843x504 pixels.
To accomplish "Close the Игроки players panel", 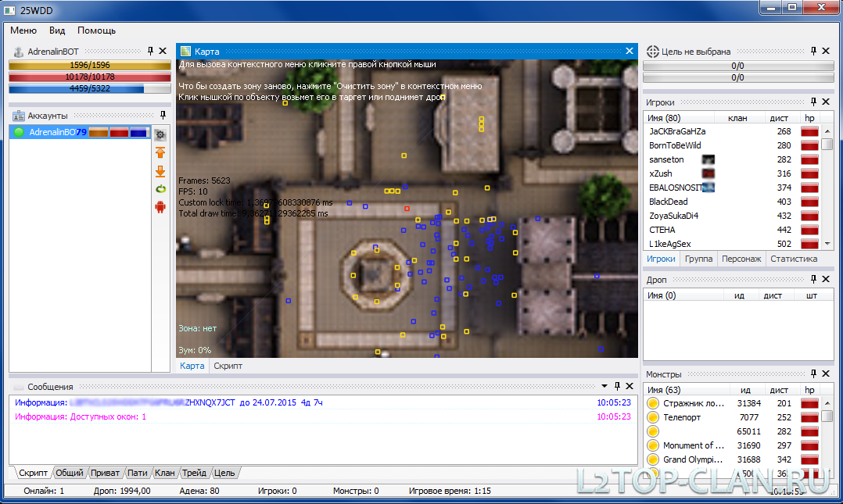I will click(x=826, y=102).
